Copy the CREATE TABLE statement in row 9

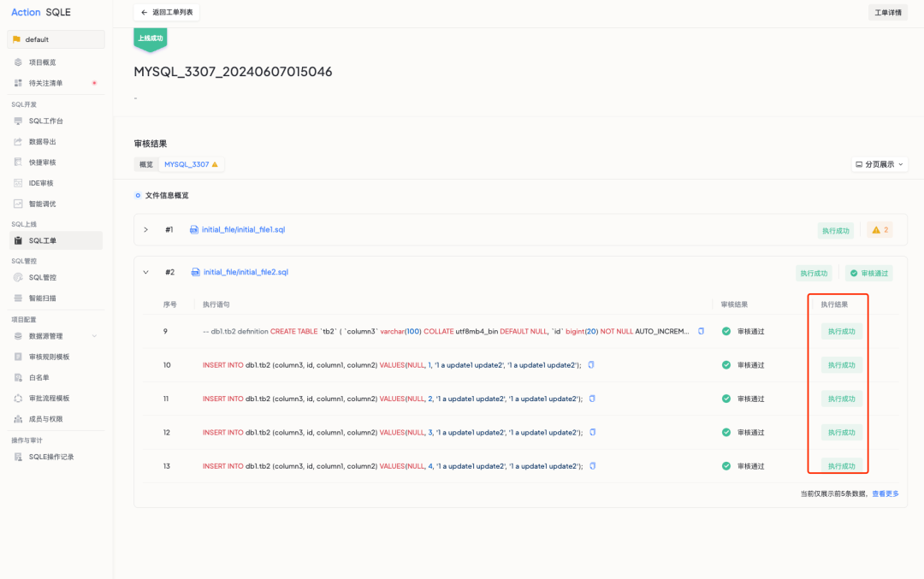[x=701, y=331]
